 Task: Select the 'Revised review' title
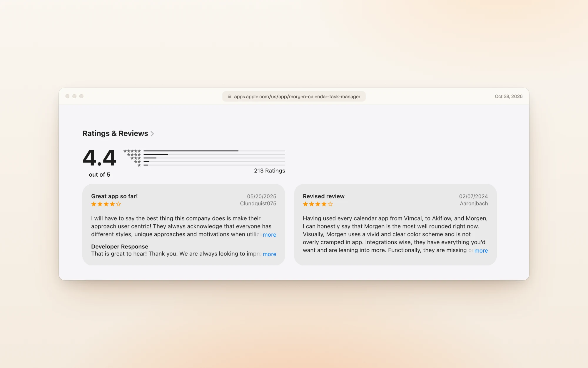[x=324, y=196]
